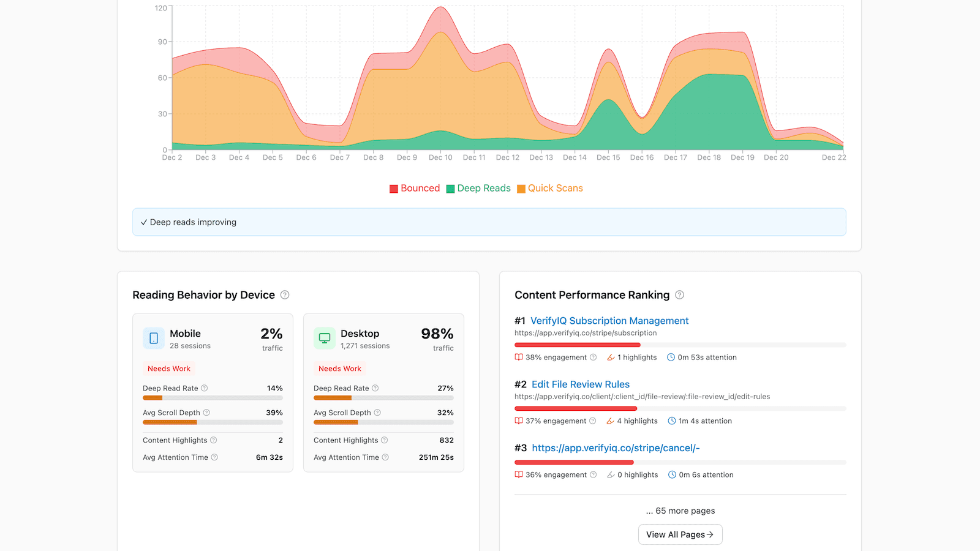Click the checkmark in the Deep reads improving banner
This screenshot has width=980, height=551.
click(x=145, y=222)
